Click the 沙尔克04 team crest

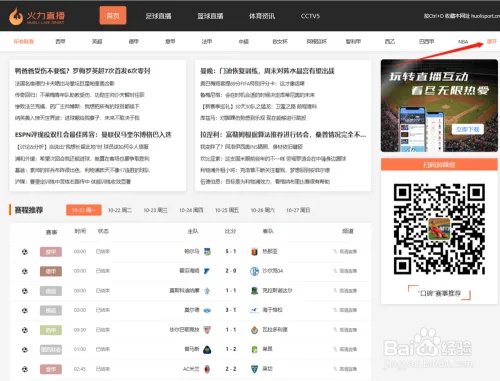(x=254, y=271)
